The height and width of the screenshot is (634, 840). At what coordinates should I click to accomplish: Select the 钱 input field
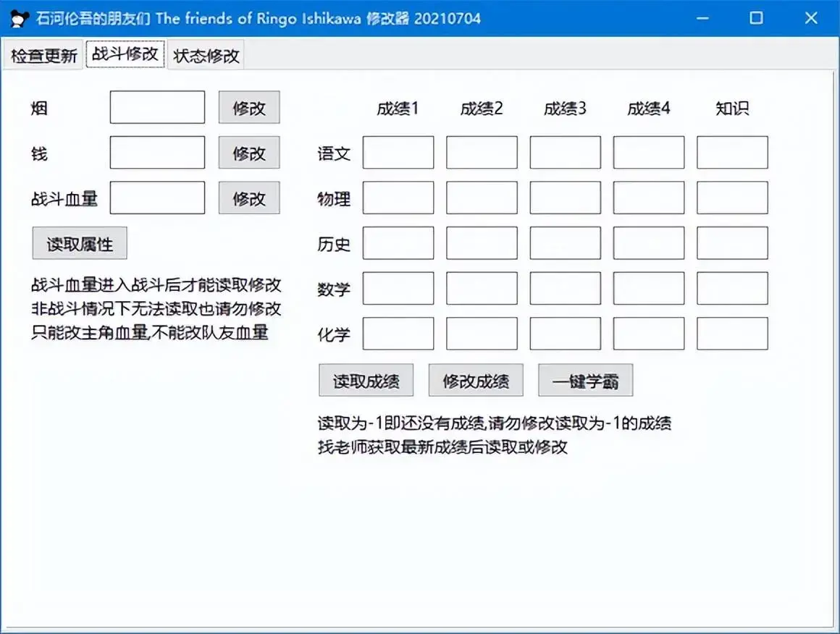[156, 153]
